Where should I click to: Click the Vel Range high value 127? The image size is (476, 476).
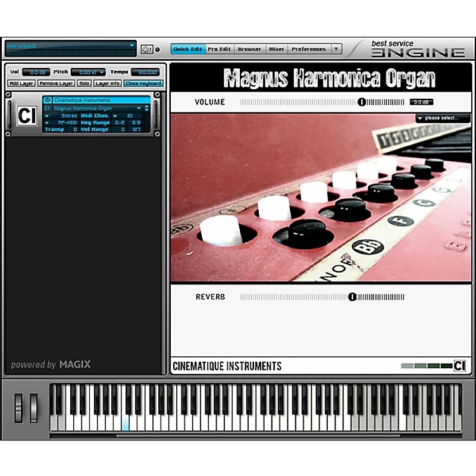click(136, 129)
